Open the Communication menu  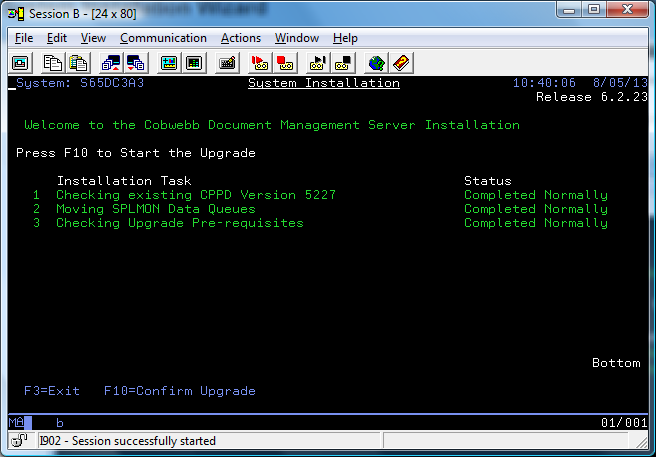163,38
